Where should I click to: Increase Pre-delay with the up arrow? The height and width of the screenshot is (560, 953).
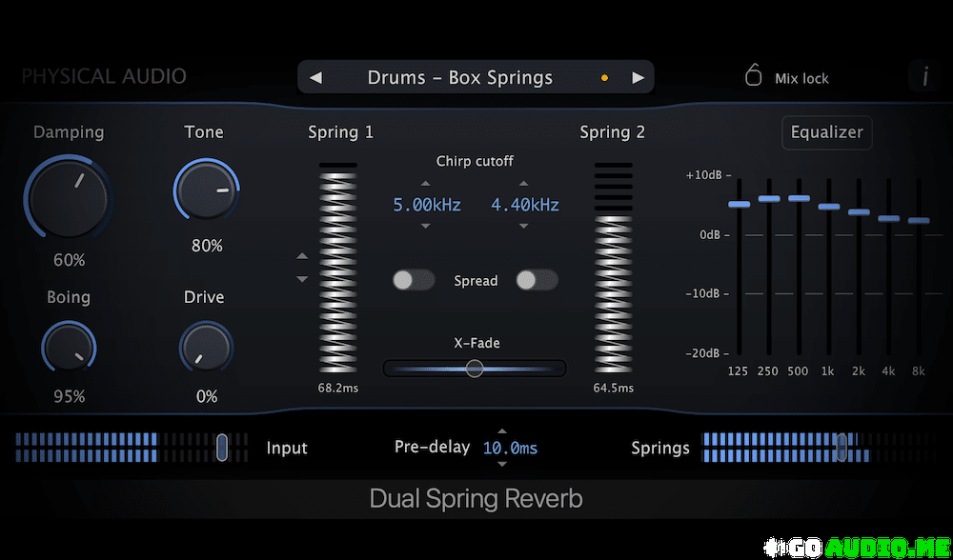(x=502, y=431)
